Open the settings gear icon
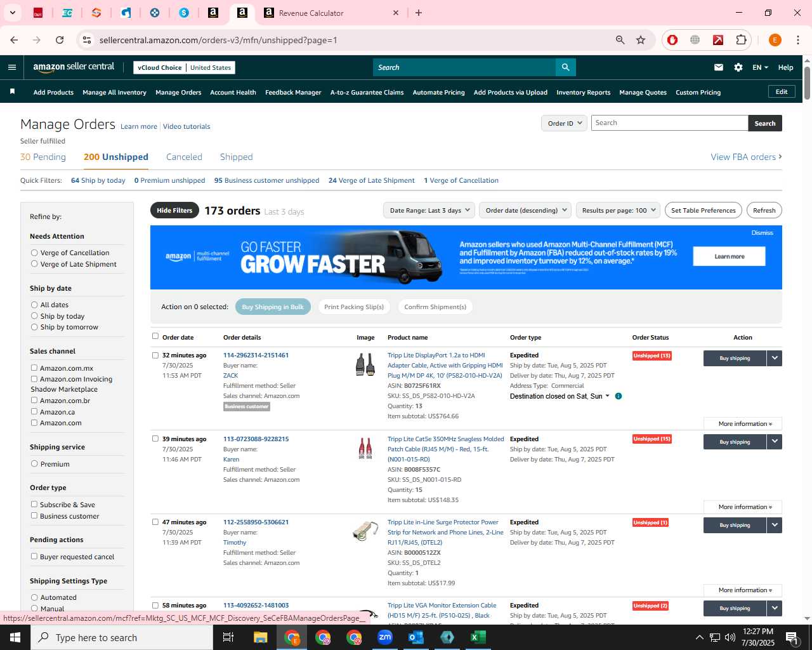The image size is (812, 650). tap(738, 67)
